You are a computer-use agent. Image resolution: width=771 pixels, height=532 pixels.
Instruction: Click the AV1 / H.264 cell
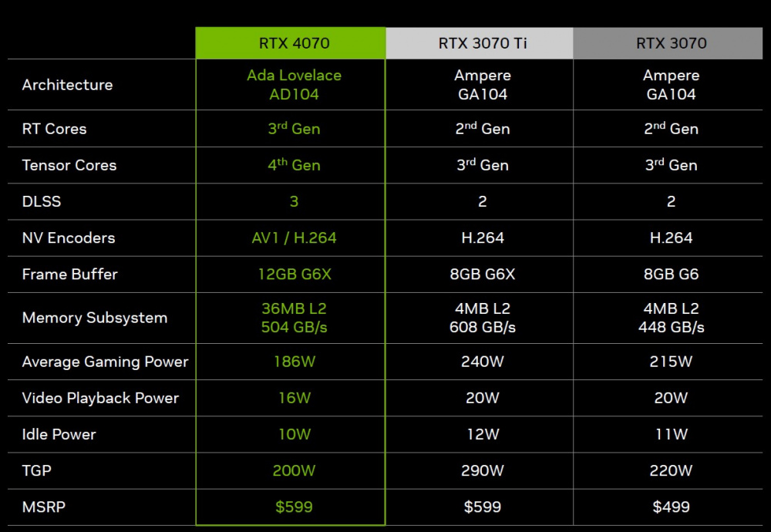tap(294, 238)
